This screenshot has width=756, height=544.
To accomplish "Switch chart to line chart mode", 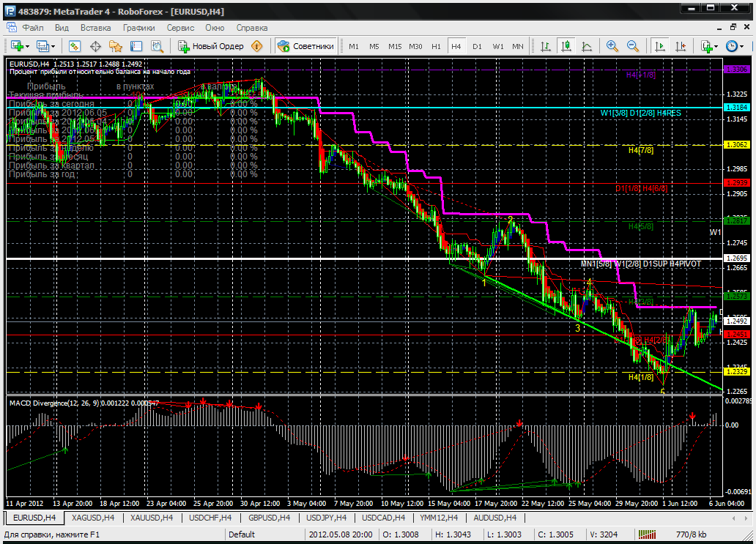I will click(x=586, y=46).
